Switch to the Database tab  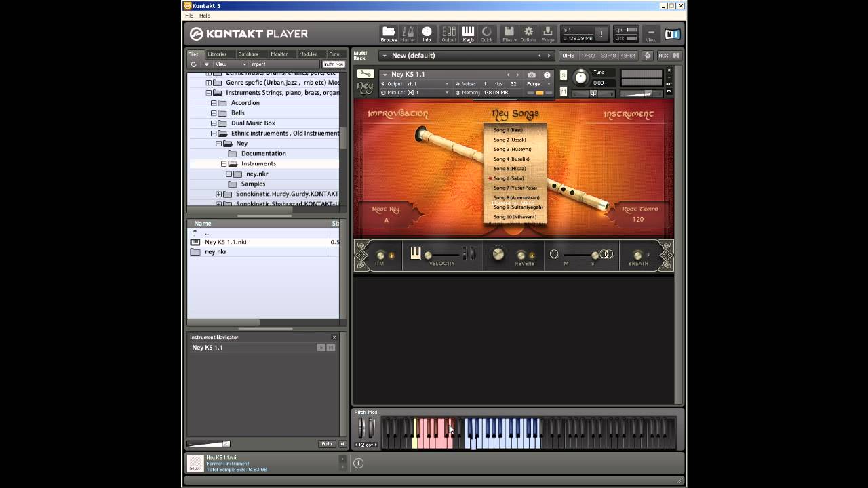(x=248, y=54)
